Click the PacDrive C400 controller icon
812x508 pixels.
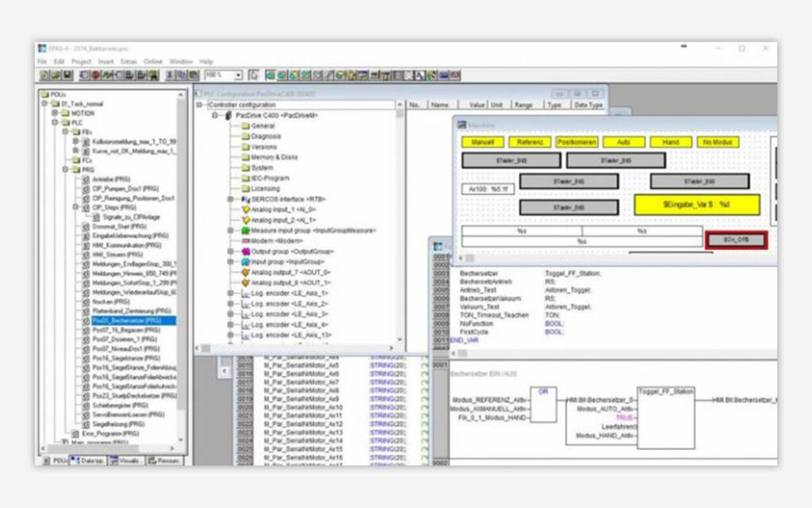pyautogui.click(x=228, y=116)
